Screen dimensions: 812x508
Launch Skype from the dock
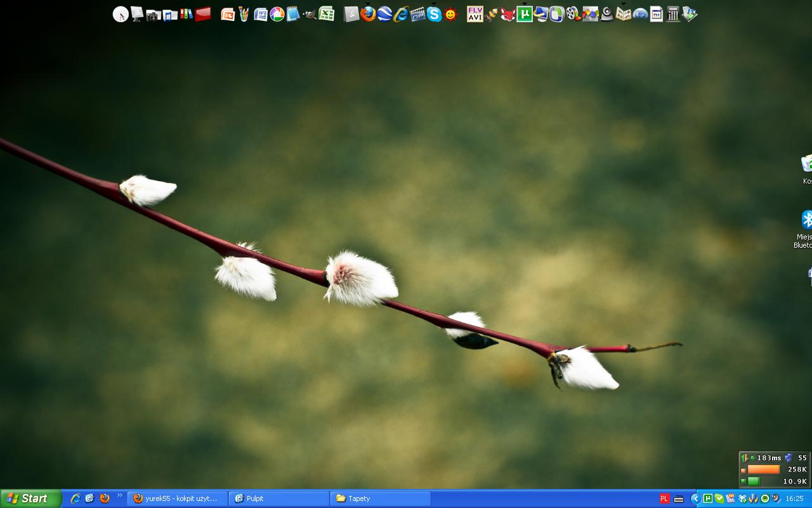click(434, 14)
